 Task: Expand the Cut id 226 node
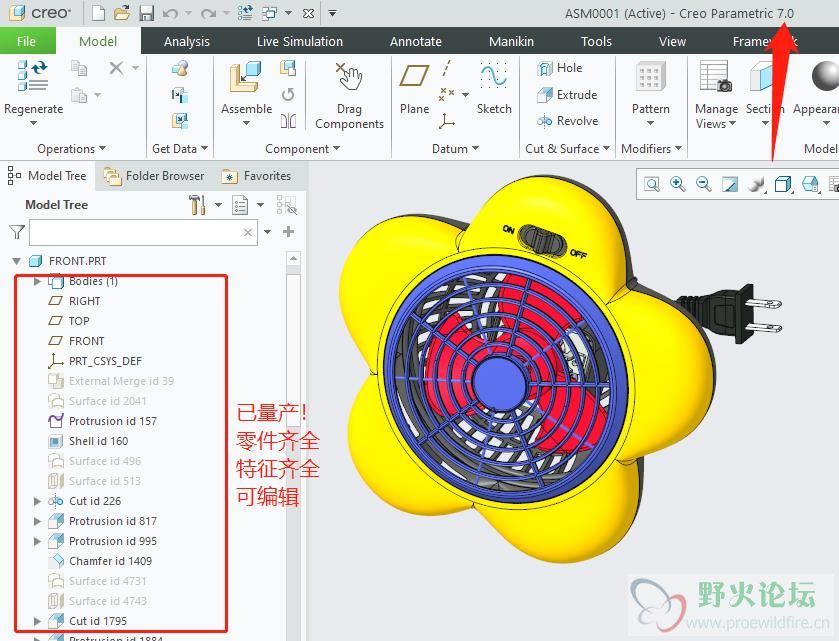click(x=37, y=501)
